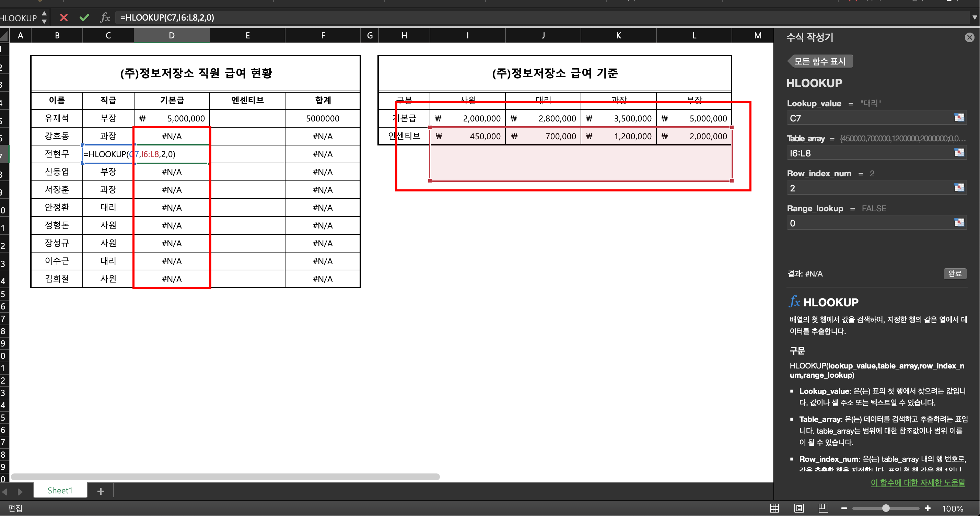This screenshot has height=516, width=980.
Task: Click the zoom slider handle
Action: coord(886,508)
